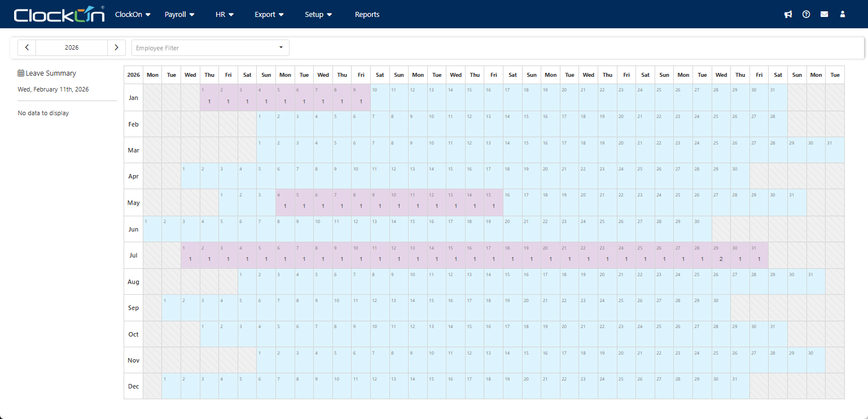Select the Mar month row label
Image resolution: width=868 pixels, height=419 pixels.
coord(134,150)
